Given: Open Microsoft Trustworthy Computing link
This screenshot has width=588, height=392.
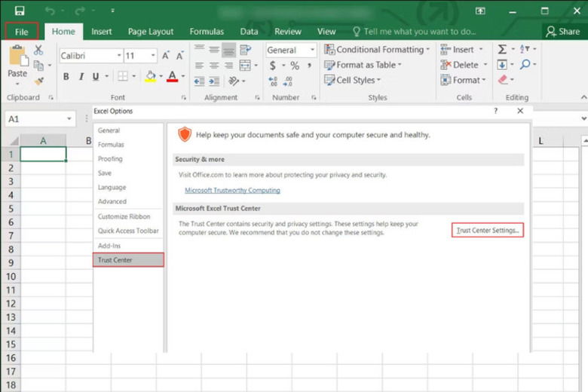Looking at the screenshot, I should (232, 190).
